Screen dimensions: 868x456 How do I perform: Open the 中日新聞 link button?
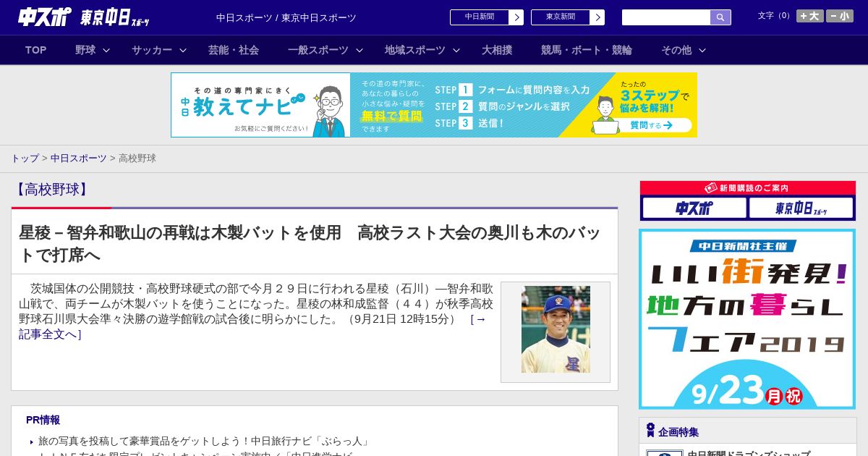tap(480, 17)
